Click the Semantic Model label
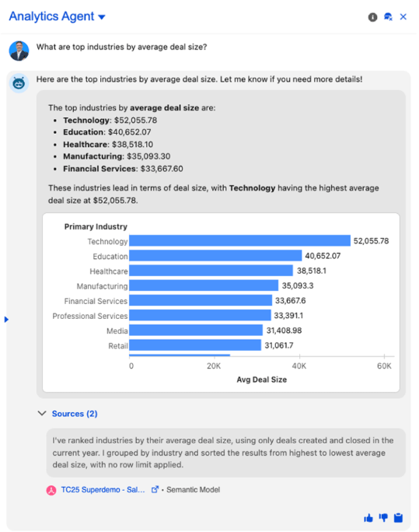Screen dimensions: 419x532 coord(193,489)
